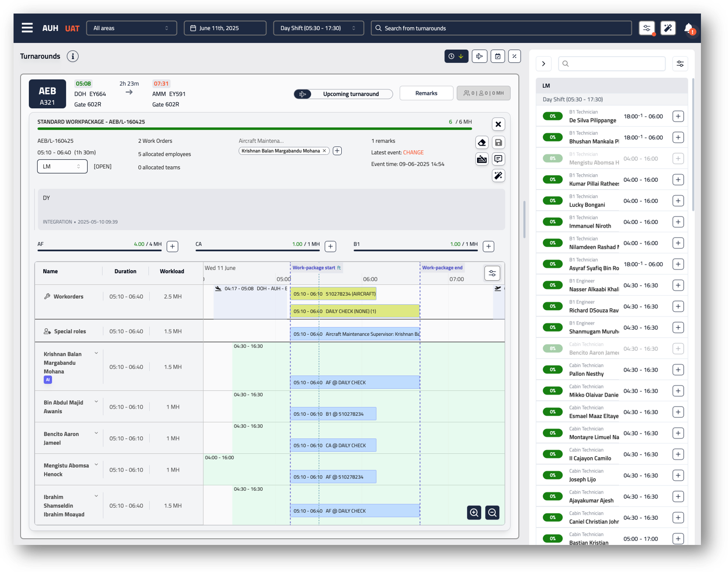Click the Remarks button
Viewport: 728px width, 572px height.
[x=426, y=93]
